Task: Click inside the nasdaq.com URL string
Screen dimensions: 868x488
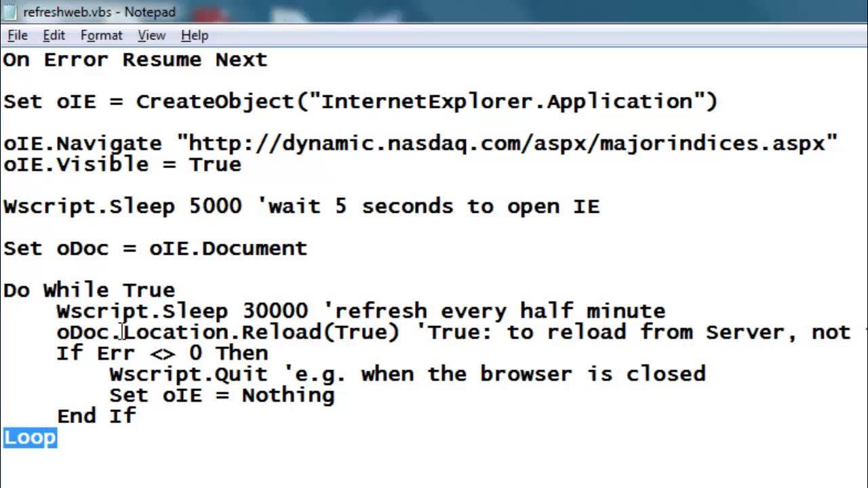Action: pos(507,144)
